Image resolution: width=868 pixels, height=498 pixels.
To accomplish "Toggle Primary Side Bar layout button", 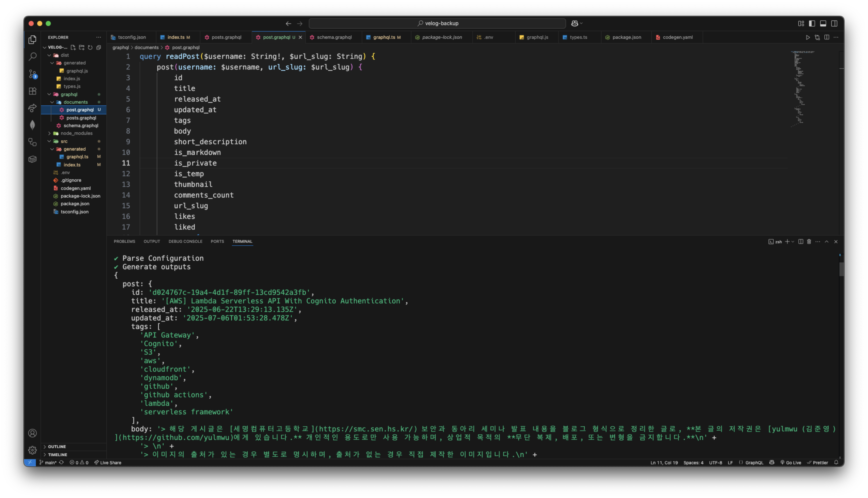I will [x=812, y=23].
